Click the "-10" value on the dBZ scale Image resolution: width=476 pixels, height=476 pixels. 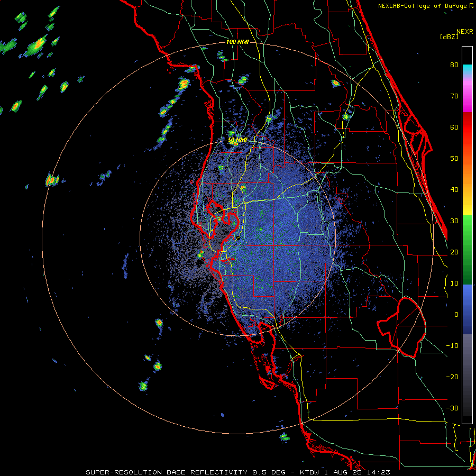click(x=452, y=346)
